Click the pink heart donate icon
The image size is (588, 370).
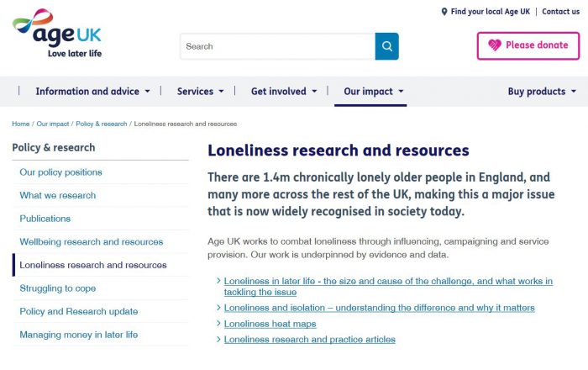pos(494,45)
